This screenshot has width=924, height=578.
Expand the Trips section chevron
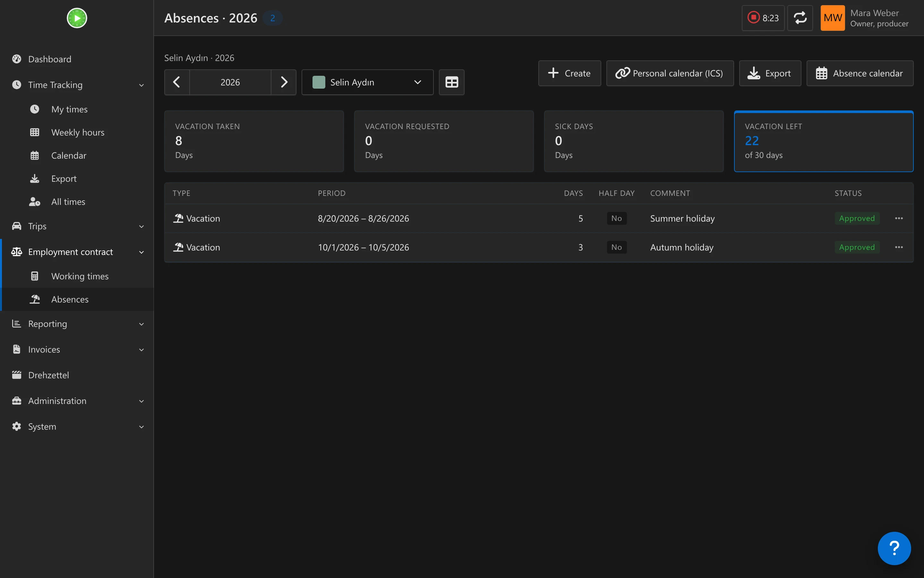141,226
